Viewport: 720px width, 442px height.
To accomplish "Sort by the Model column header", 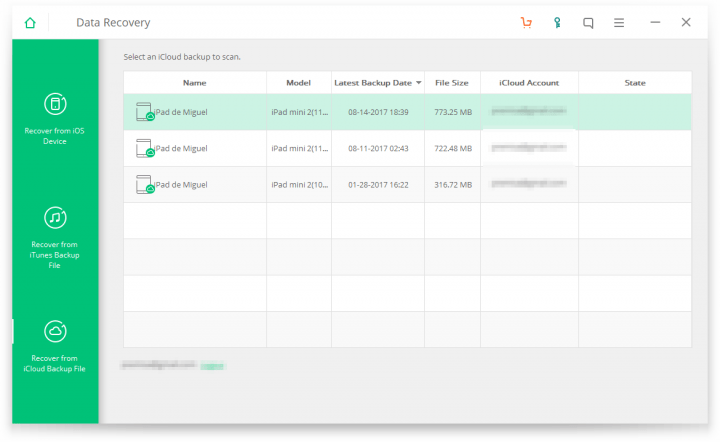I will pyautogui.click(x=298, y=83).
